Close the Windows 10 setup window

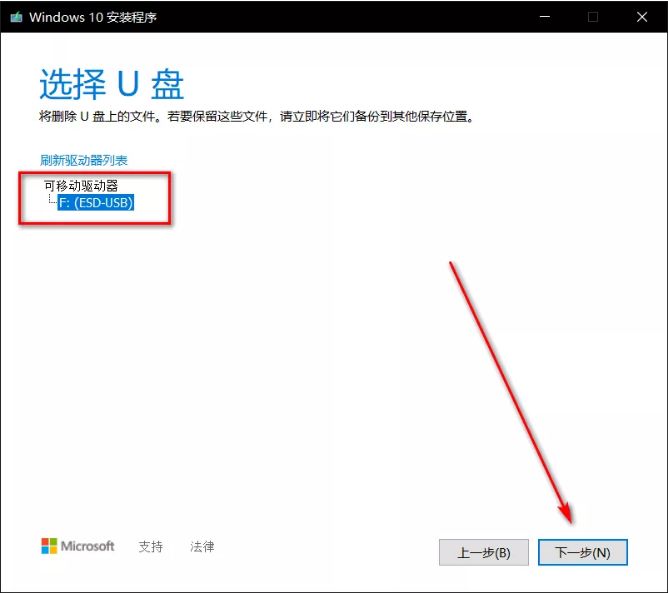pyautogui.click(x=639, y=17)
